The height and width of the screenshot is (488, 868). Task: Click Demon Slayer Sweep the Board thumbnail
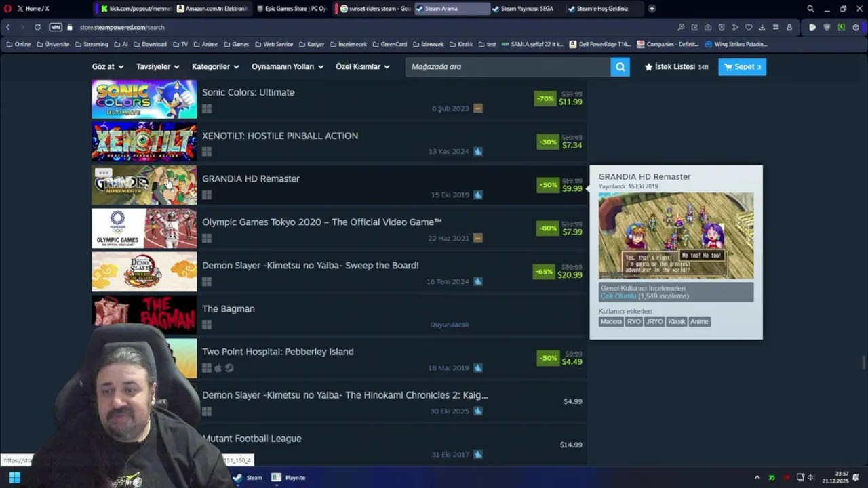point(144,272)
